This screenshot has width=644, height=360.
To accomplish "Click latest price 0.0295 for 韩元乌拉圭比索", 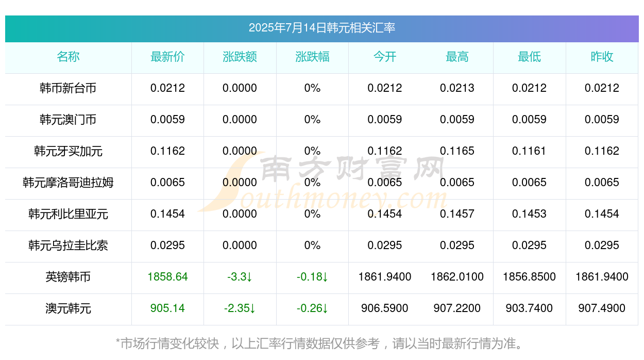I will [x=167, y=246].
